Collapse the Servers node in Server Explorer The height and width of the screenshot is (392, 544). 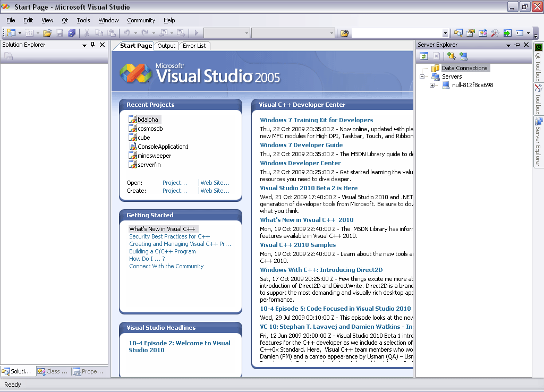pos(422,76)
